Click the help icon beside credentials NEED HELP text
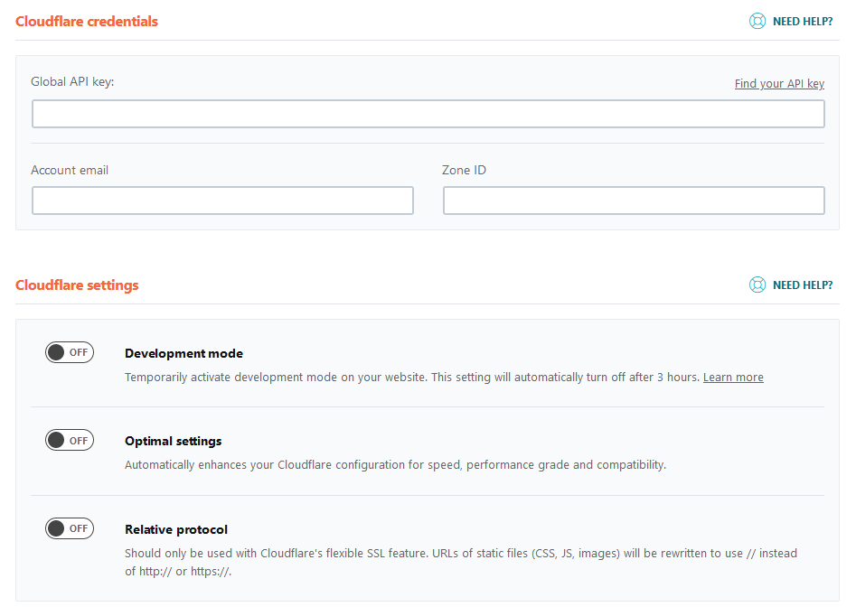Image resolution: width=856 pixels, height=616 pixels. pos(757,21)
